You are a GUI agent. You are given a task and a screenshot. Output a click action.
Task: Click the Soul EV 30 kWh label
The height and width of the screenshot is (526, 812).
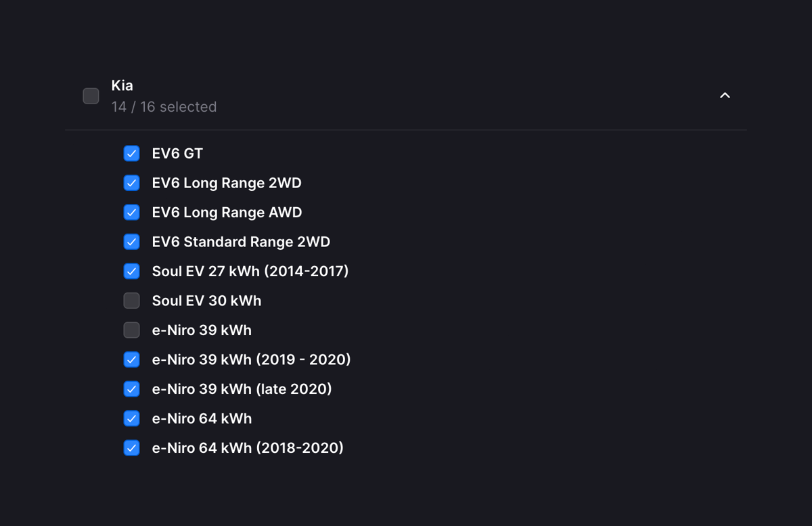(207, 301)
